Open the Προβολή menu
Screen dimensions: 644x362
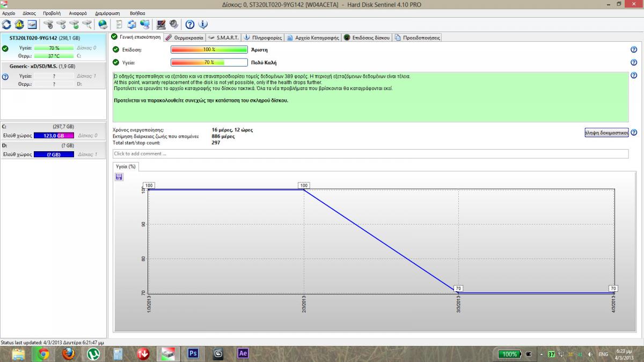(x=52, y=12)
